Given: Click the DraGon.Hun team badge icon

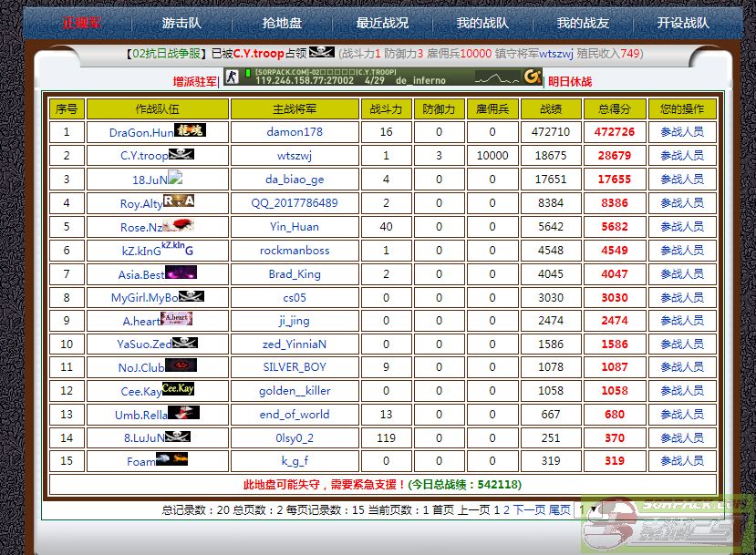Looking at the screenshot, I should [x=190, y=130].
